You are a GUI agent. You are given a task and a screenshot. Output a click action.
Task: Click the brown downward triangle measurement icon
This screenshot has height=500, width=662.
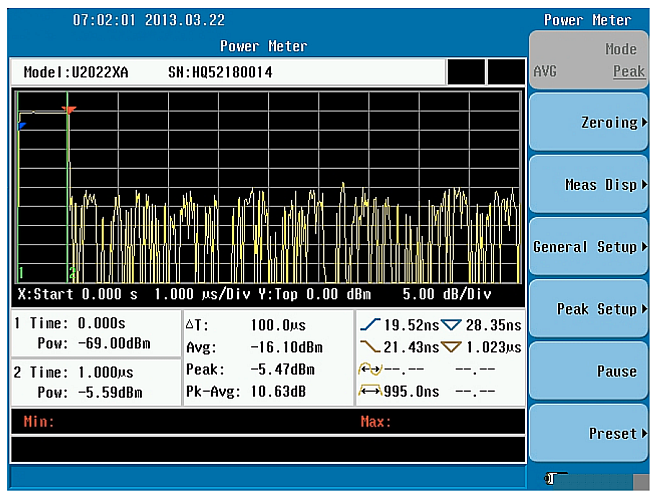pyautogui.click(x=451, y=347)
